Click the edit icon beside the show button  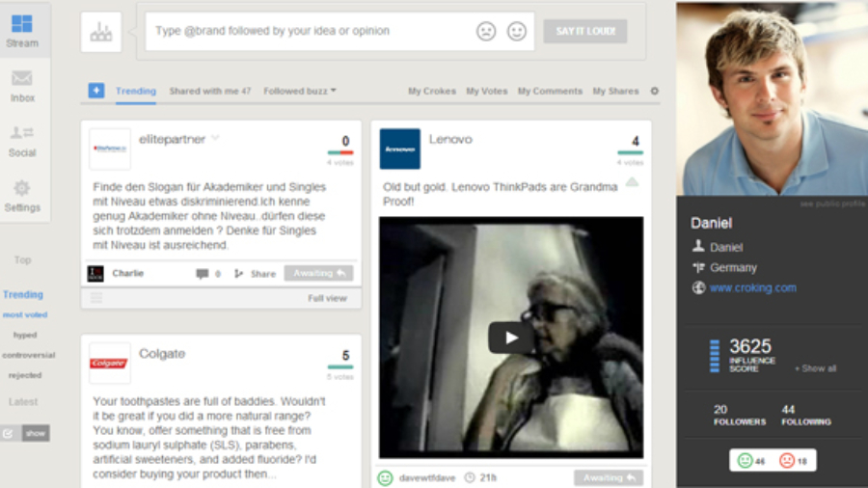(9, 433)
